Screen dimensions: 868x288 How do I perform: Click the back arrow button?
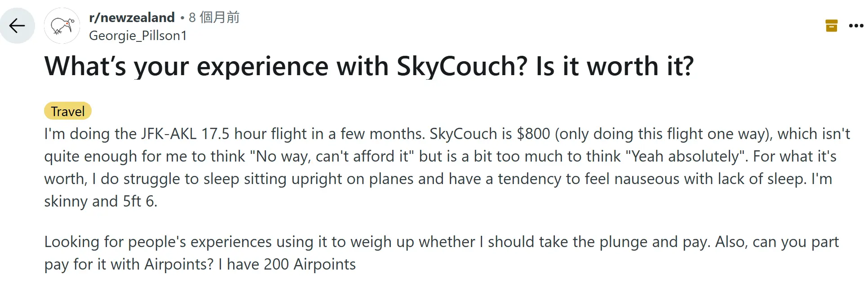pos(17,26)
